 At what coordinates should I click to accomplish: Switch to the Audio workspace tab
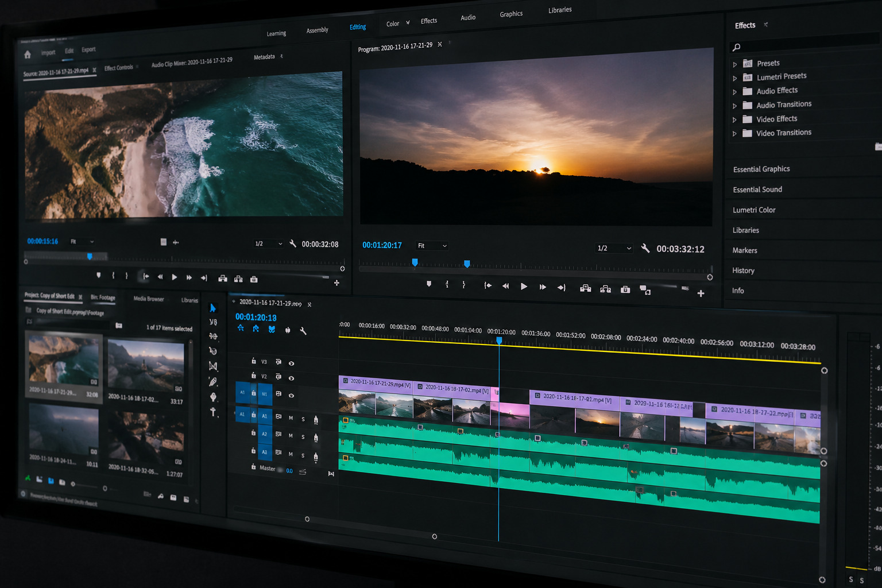[468, 18]
